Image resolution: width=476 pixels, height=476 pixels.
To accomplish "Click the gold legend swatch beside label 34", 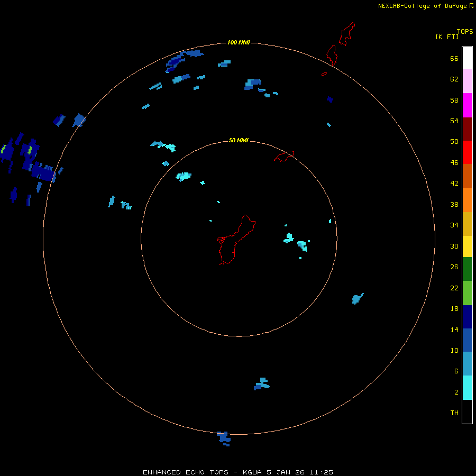I will click(467, 224).
